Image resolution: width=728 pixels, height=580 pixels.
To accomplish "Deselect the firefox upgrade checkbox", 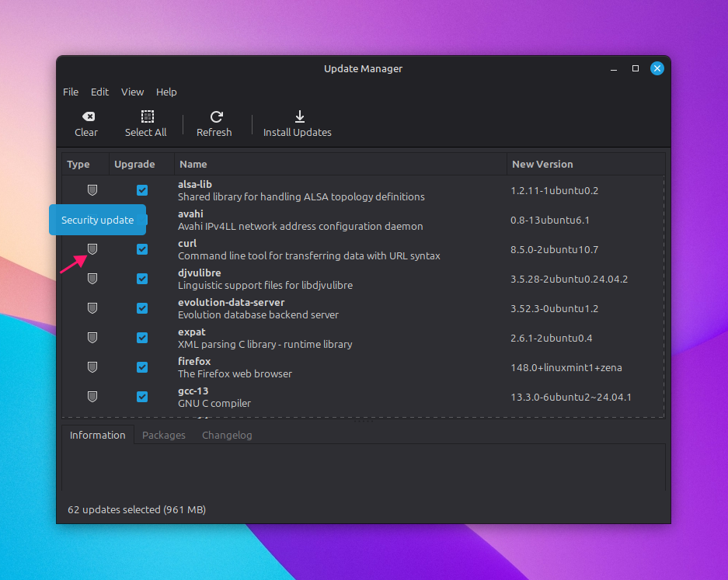I will [x=142, y=367].
